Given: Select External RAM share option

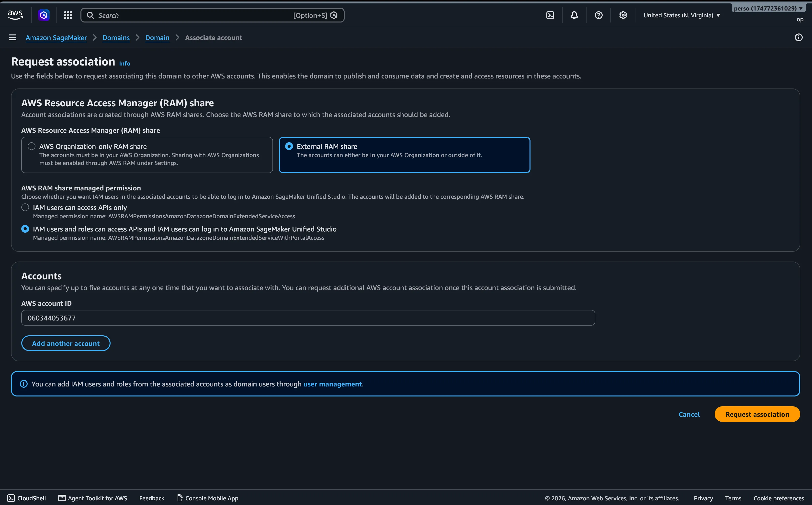Looking at the screenshot, I should tap(404, 155).
